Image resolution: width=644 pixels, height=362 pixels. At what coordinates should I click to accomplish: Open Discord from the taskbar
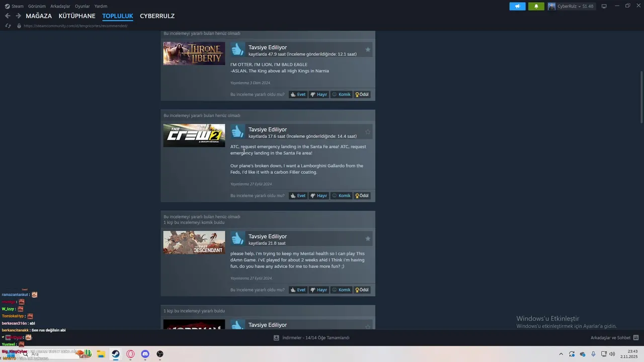point(145,354)
